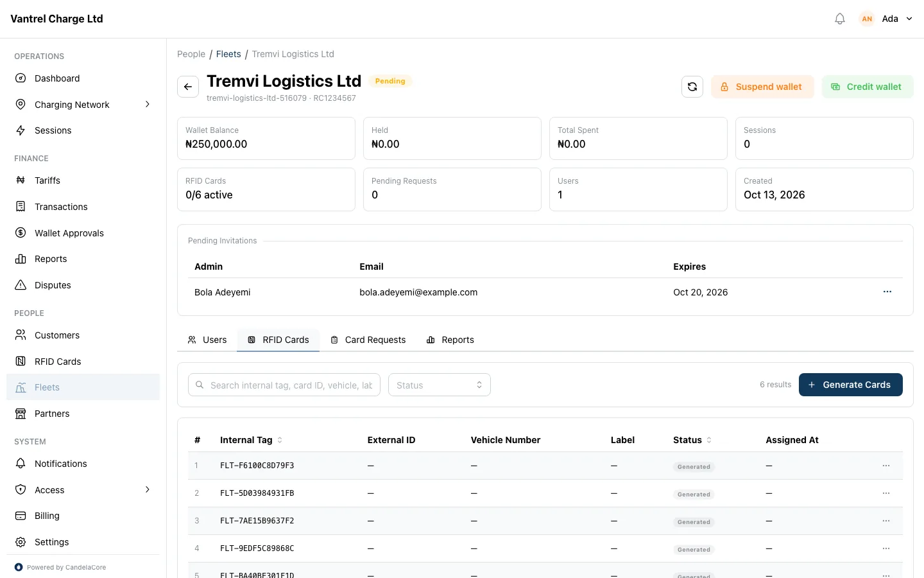Open the Dashboard sidebar item

[x=83, y=78]
